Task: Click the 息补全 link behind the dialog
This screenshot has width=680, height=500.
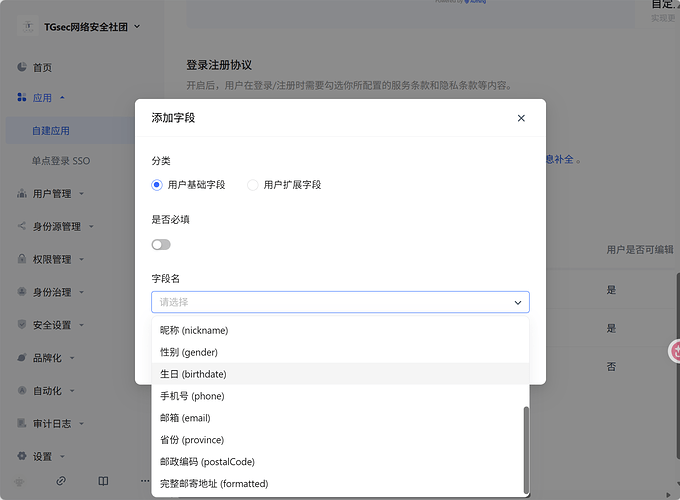Action: tap(560, 160)
